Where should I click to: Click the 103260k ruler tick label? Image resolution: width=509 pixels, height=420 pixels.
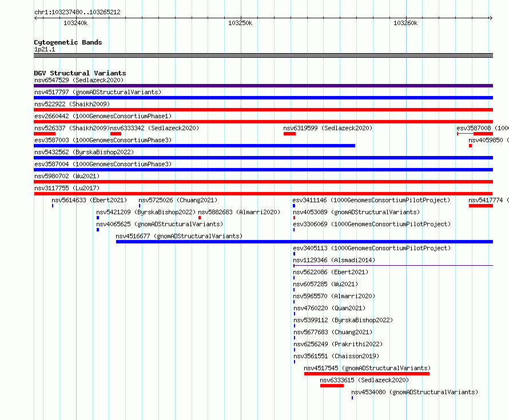[405, 23]
